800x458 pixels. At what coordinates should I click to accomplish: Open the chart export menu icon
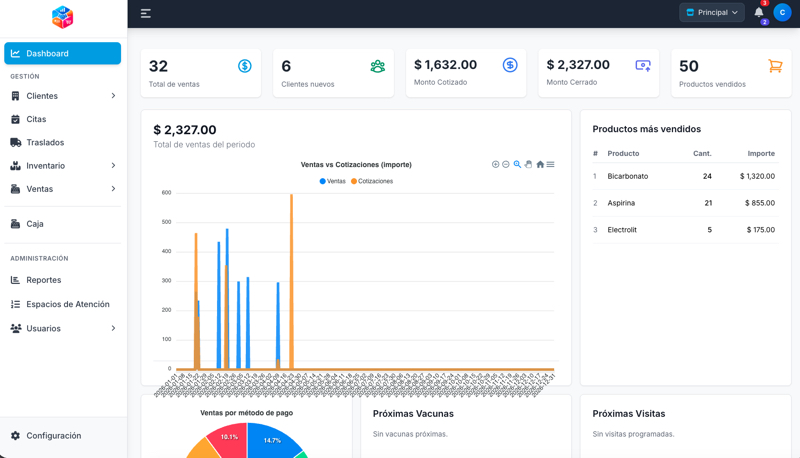click(551, 164)
